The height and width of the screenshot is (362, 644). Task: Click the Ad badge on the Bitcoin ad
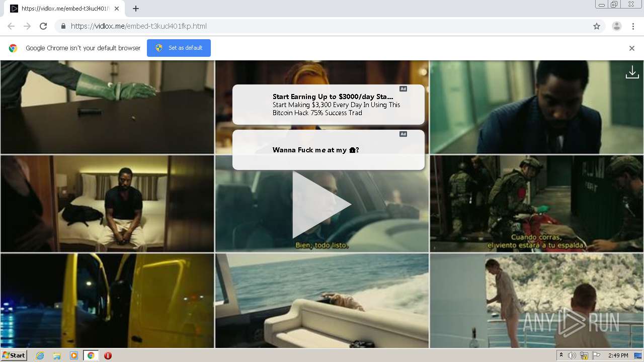(x=403, y=88)
